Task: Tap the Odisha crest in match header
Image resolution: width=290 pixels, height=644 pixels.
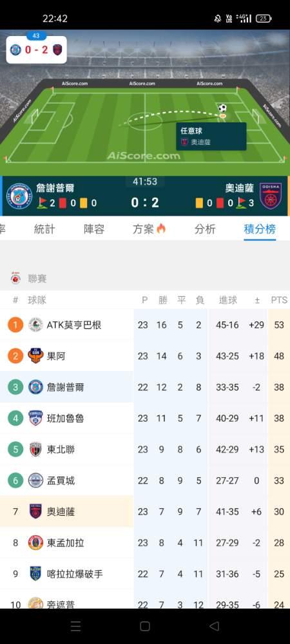Action: click(x=271, y=196)
